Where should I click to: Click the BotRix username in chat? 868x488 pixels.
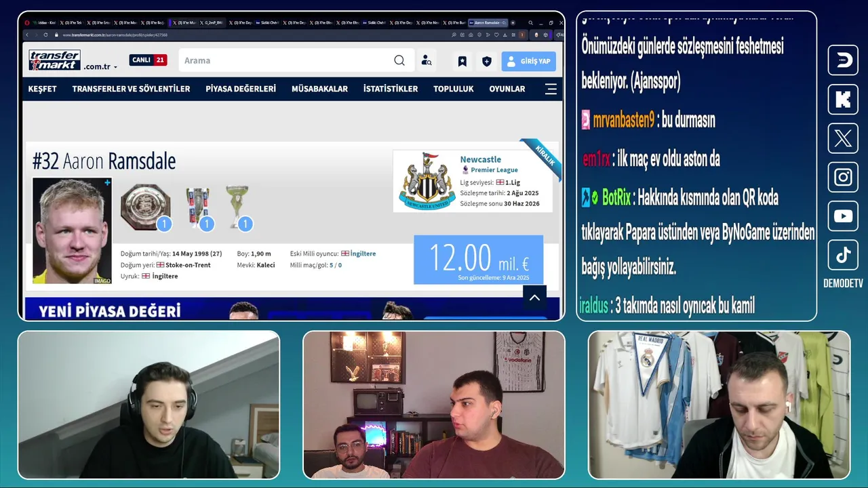(616, 198)
